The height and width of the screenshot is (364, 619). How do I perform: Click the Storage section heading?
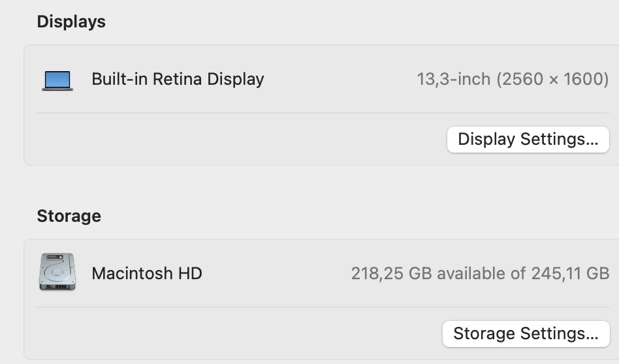click(69, 216)
